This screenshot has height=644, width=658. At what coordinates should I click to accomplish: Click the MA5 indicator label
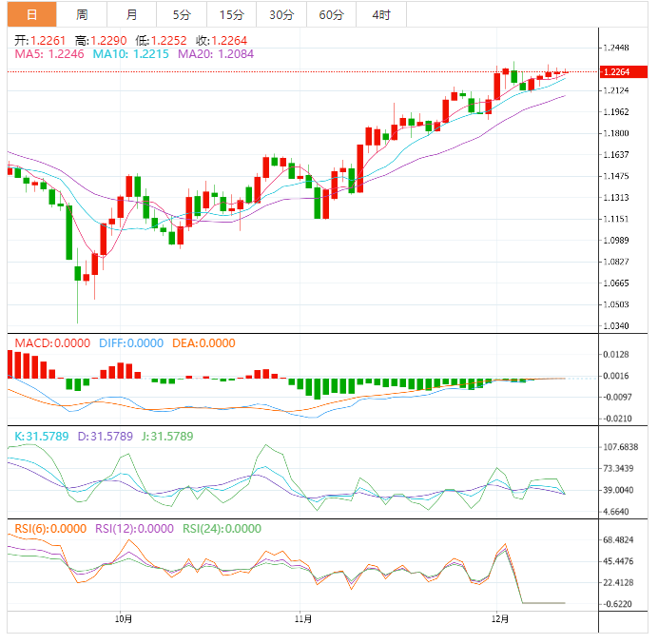click(49, 54)
